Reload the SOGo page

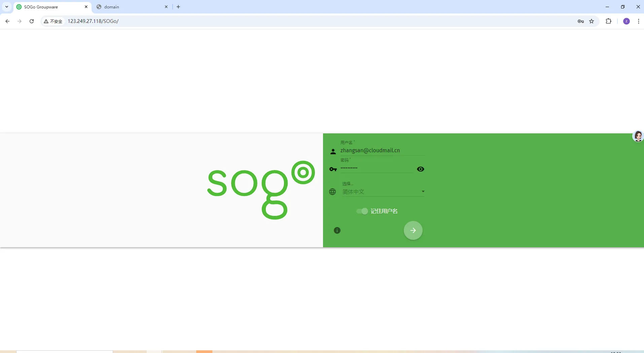pos(32,21)
